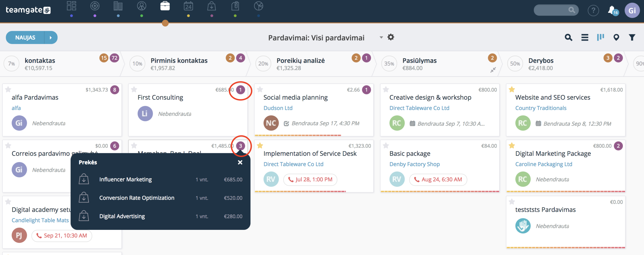Image resolution: width=644 pixels, height=255 pixels.
Task: Open the dashboard icon in top navigation
Action: (x=71, y=6)
